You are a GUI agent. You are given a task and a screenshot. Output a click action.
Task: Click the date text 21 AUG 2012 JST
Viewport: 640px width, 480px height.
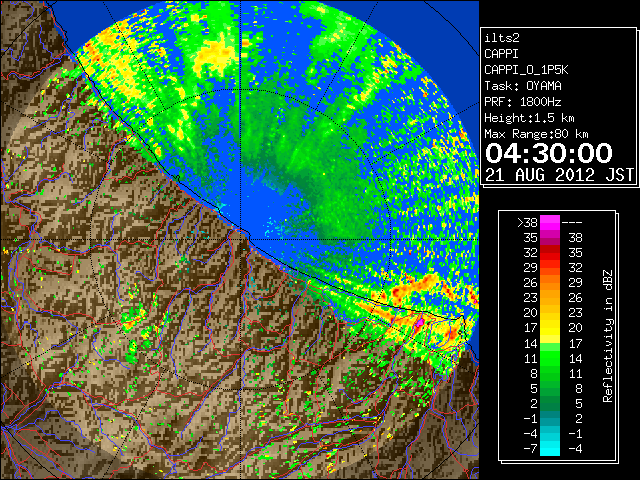(559, 175)
